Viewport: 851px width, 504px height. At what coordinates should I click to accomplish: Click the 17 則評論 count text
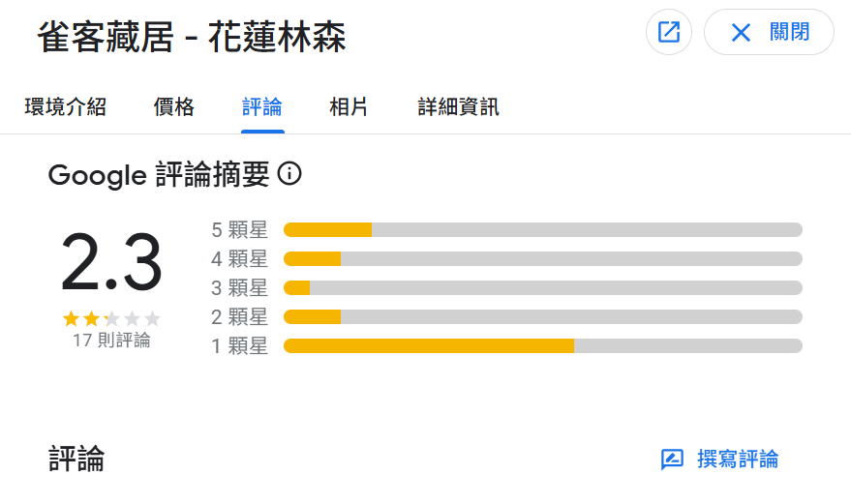(111, 341)
